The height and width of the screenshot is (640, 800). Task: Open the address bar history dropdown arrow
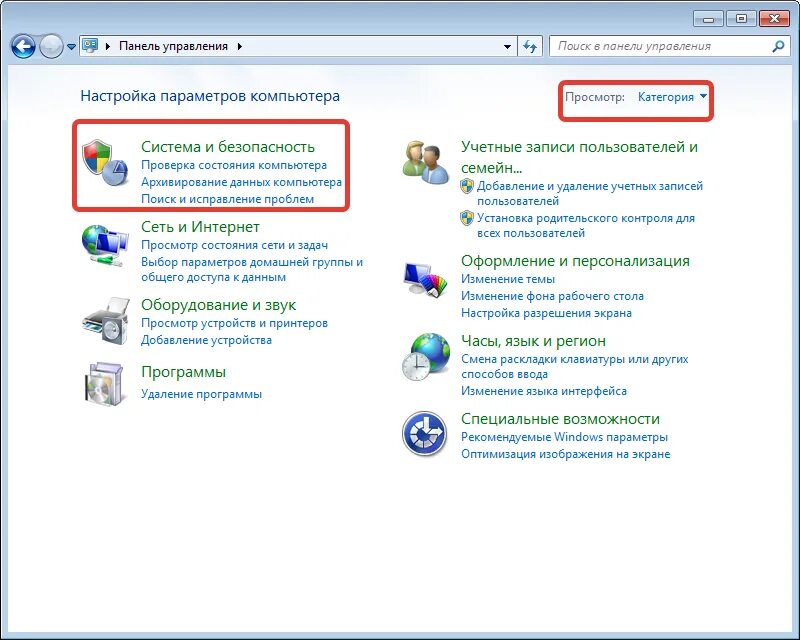(x=507, y=46)
